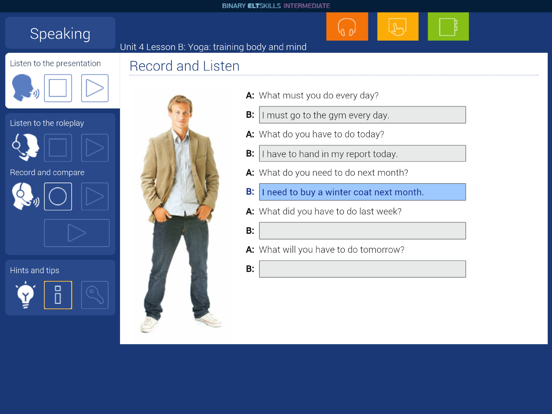Click the 'Hints and tips' label
Screen dimensions: 552x414
point(34,270)
